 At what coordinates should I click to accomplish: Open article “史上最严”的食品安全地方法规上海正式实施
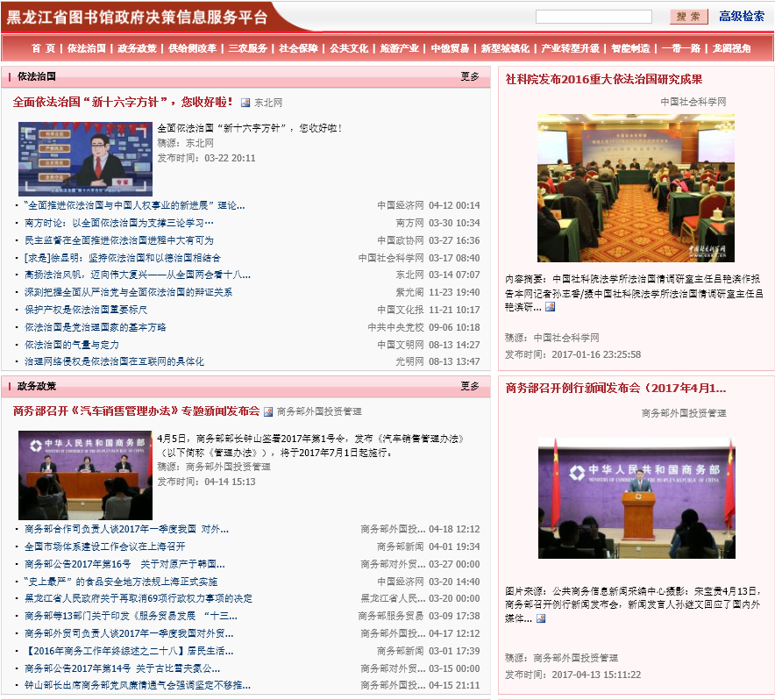pyautogui.click(x=121, y=582)
